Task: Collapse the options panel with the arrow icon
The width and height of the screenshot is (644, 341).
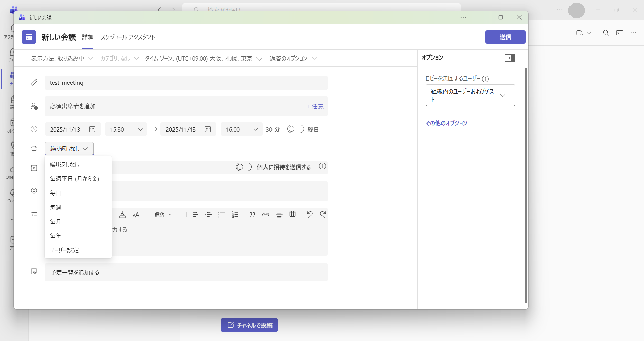Action: pyautogui.click(x=510, y=58)
